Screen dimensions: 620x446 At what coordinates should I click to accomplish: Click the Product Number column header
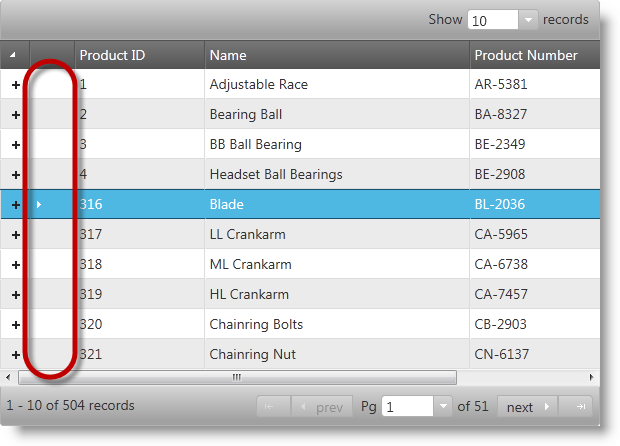pos(533,55)
